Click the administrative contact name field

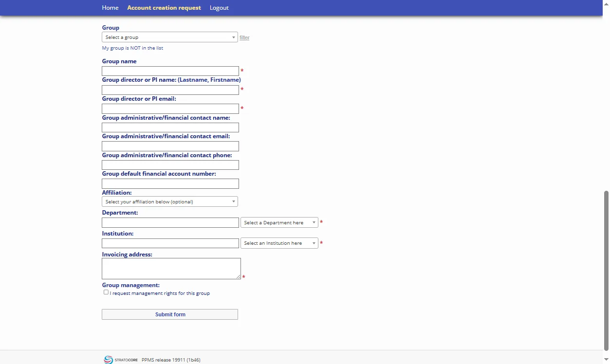tap(170, 127)
